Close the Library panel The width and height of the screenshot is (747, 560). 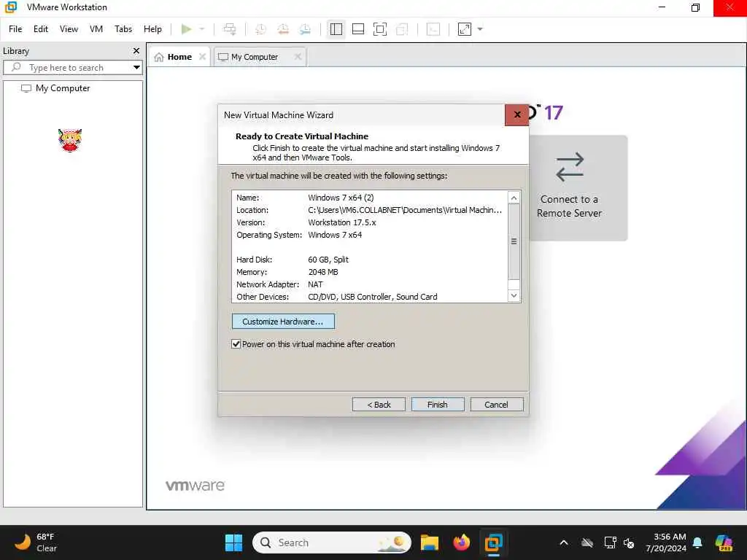point(136,50)
